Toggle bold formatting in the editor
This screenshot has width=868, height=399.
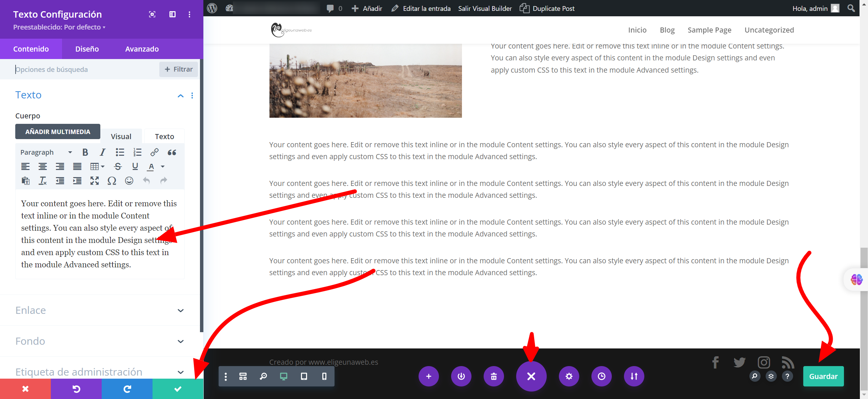pos(85,152)
